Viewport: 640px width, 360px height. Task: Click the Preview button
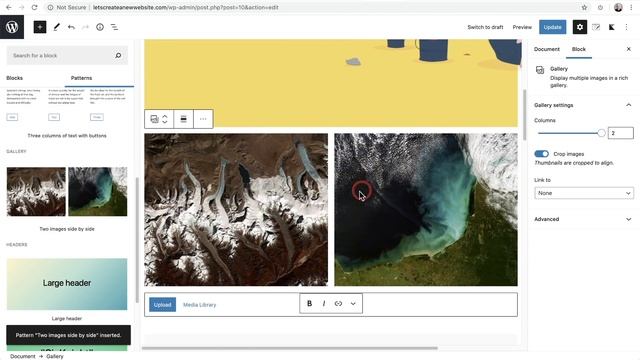(522, 27)
